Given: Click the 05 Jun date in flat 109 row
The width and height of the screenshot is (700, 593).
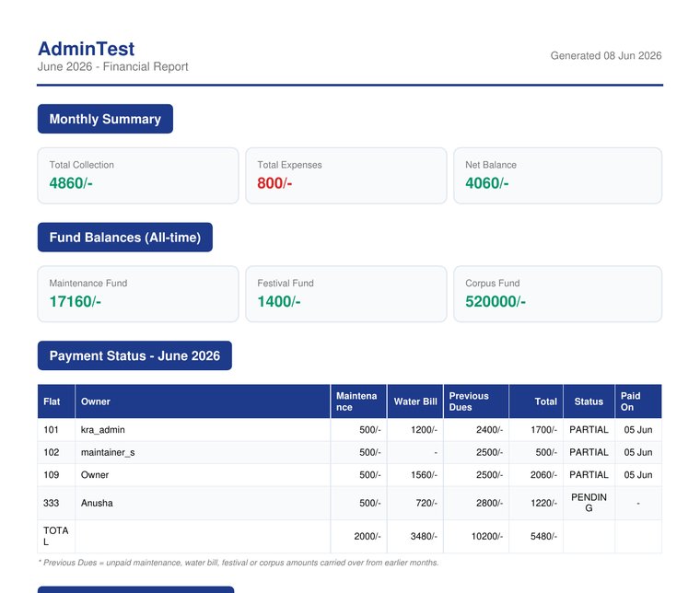Looking at the screenshot, I should tap(638, 474).
